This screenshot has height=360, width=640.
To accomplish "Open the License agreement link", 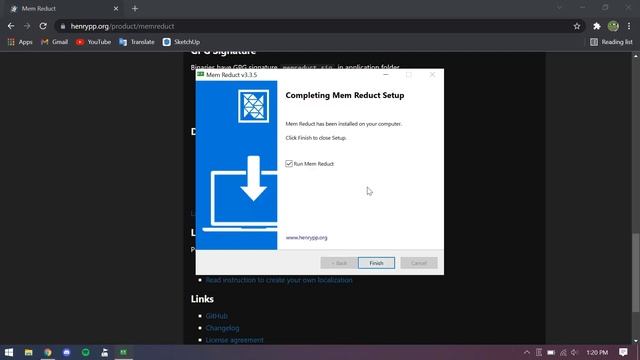I will [234, 340].
